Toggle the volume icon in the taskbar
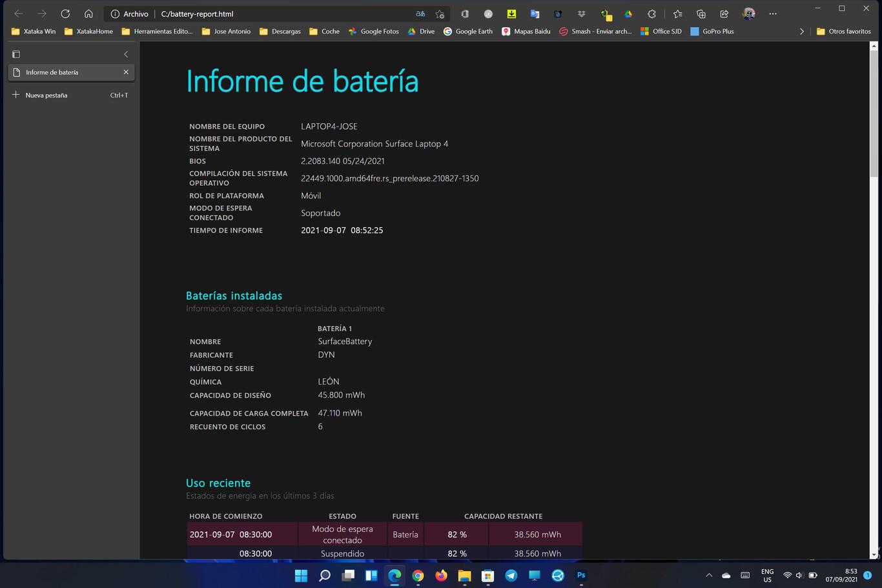This screenshot has height=588, width=882. coord(799,574)
